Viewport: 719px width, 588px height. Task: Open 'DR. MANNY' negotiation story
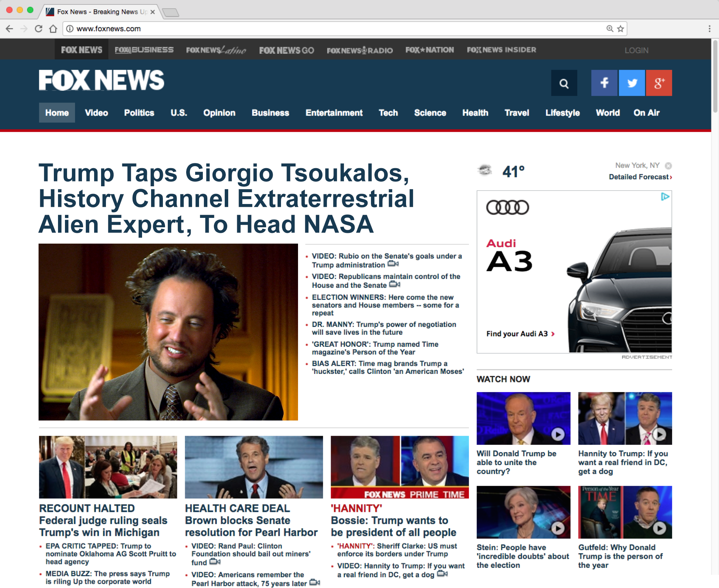tap(384, 328)
